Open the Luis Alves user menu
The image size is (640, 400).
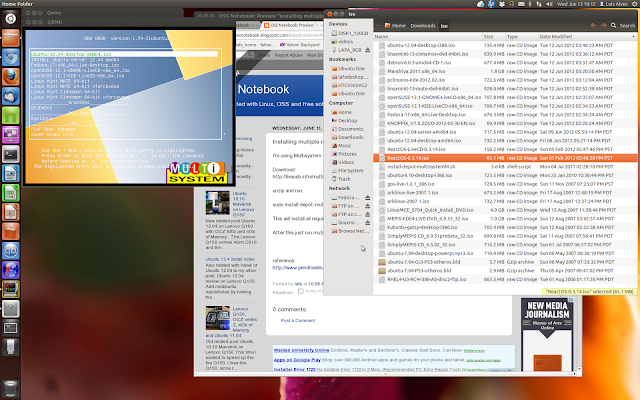613,4
